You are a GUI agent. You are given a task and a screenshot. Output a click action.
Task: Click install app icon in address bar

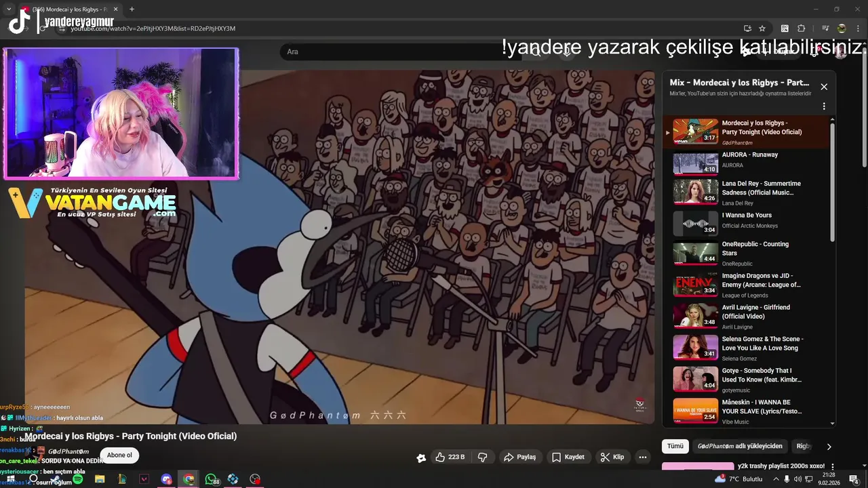coord(747,28)
